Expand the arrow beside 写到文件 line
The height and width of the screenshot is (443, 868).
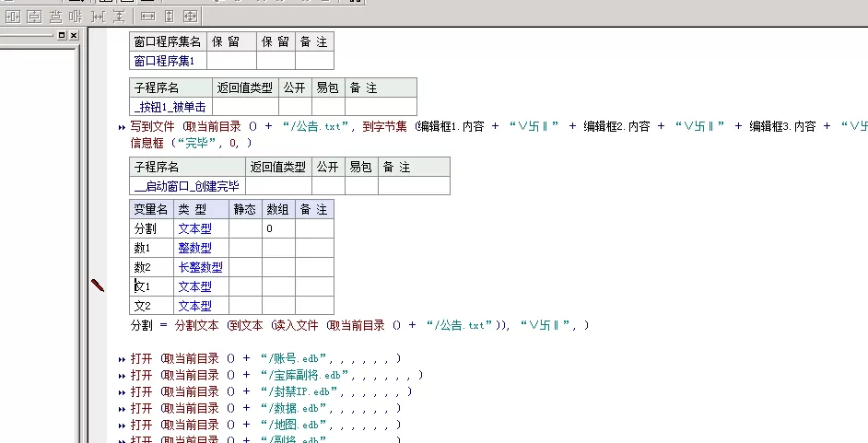(122, 127)
